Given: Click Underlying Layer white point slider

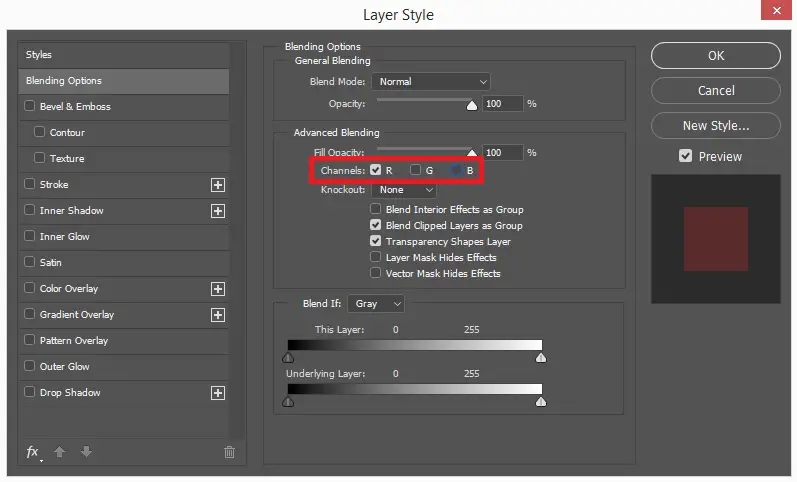Looking at the screenshot, I should click(x=541, y=402).
